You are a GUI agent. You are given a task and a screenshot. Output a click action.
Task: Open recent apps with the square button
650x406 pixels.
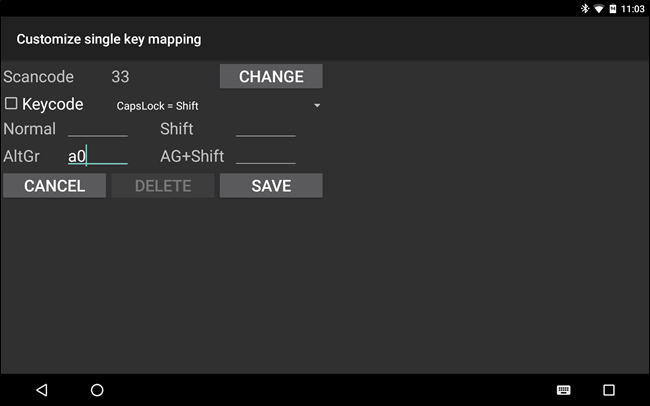[x=609, y=389]
